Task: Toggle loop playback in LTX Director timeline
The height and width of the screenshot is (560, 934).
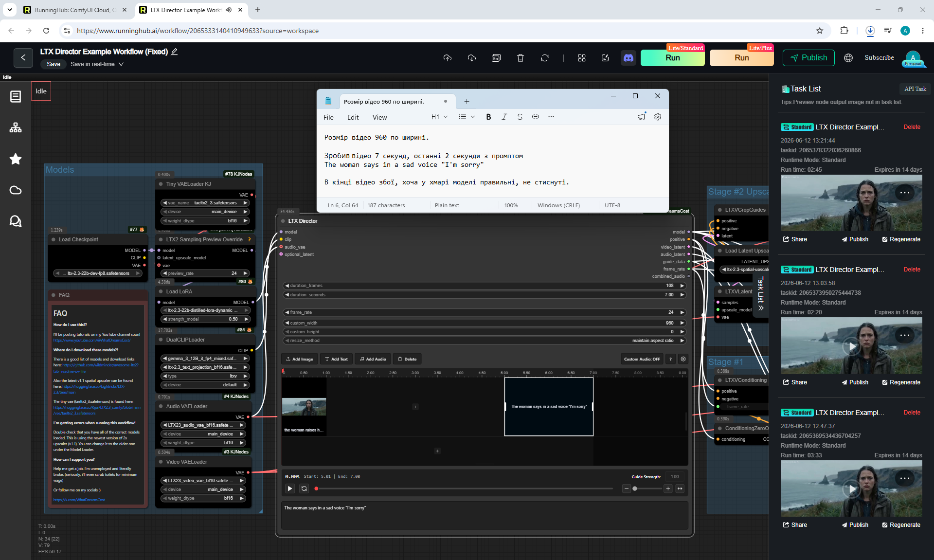Action: coord(304,488)
